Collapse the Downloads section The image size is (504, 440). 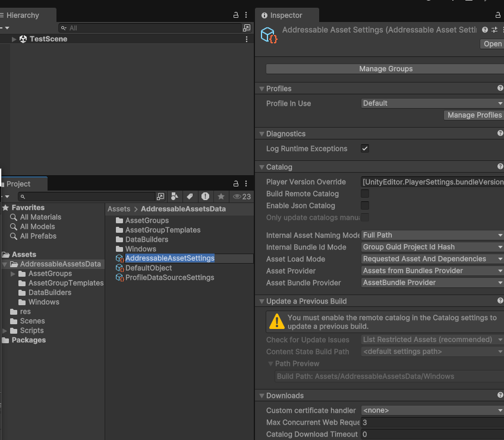coord(262,395)
